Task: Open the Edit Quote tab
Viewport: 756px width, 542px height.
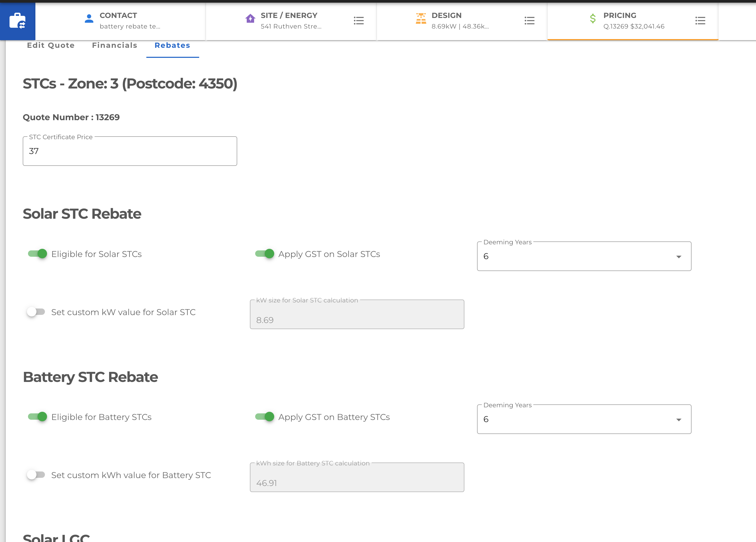Action: (51, 45)
